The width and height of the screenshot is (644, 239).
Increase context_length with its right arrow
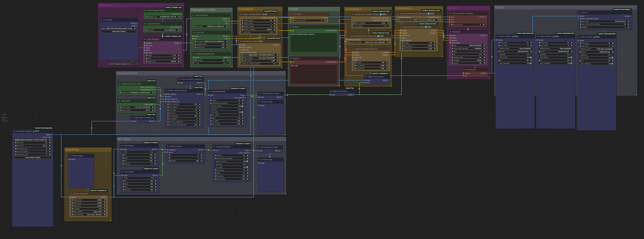pyautogui.click(x=275, y=21)
